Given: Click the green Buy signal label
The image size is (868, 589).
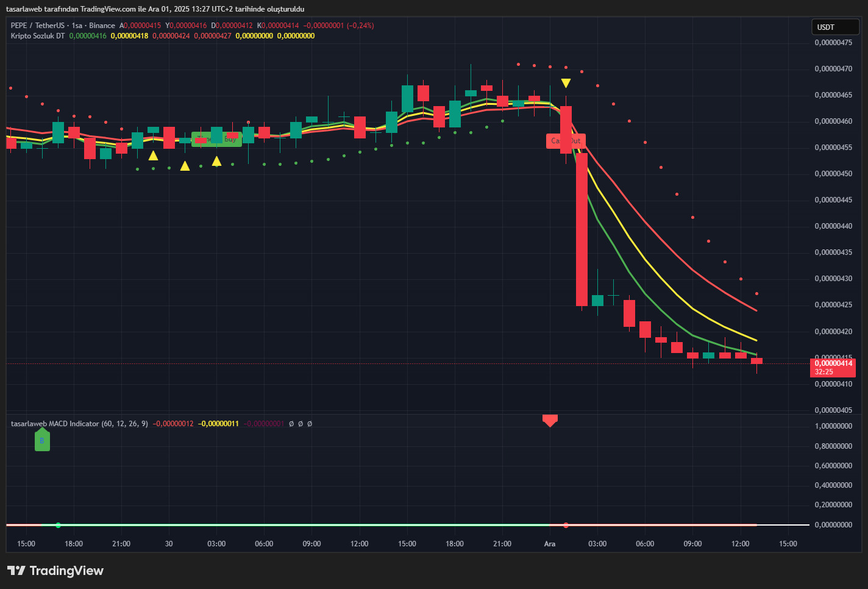Looking at the screenshot, I should (217, 140).
